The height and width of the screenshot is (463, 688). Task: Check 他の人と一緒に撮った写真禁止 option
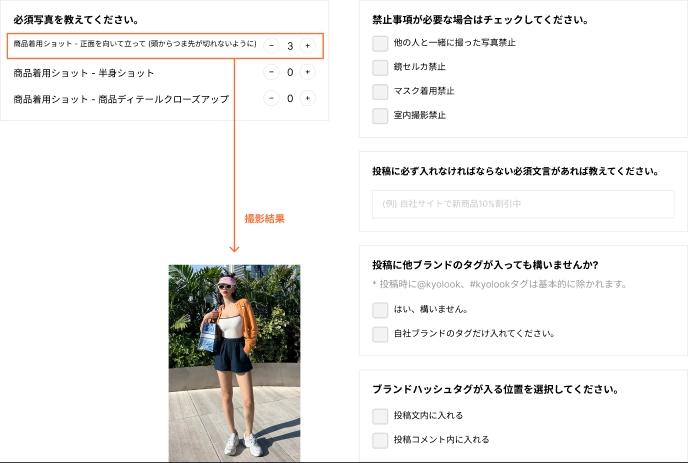380,43
